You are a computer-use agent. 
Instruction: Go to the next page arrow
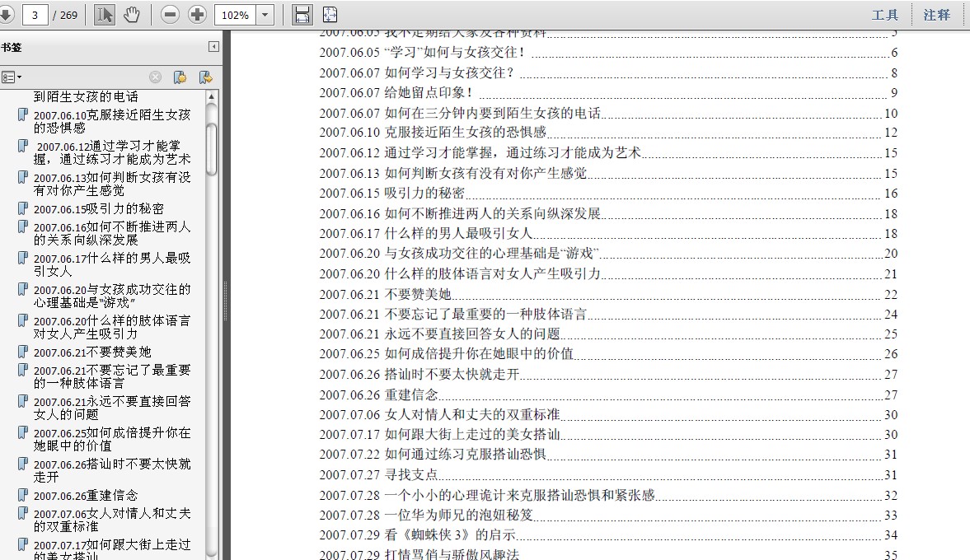[x=5, y=15]
